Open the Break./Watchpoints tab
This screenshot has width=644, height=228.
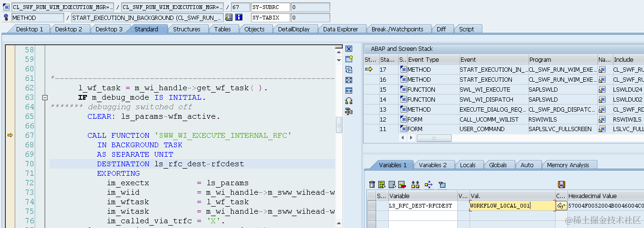click(x=397, y=29)
